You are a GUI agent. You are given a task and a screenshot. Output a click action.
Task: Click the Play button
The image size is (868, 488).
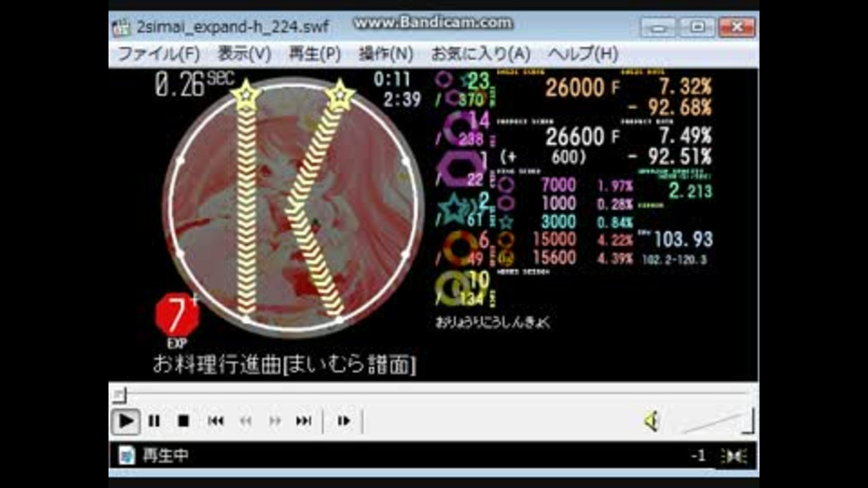[126, 422]
